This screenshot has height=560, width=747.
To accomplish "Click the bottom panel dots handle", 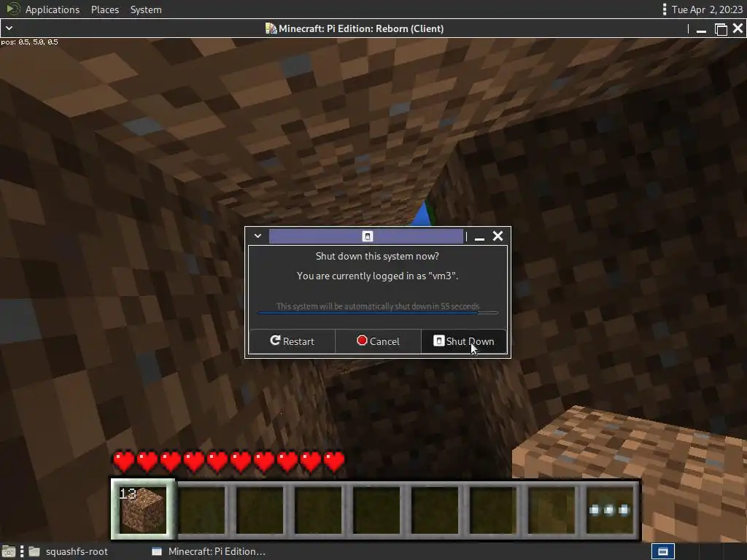I will click(22, 551).
